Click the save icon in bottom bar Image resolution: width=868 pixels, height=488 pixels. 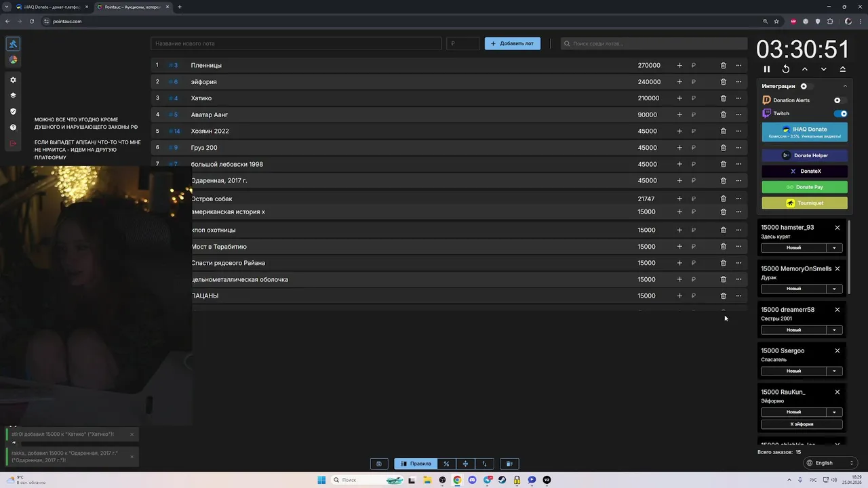[x=379, y=464]
